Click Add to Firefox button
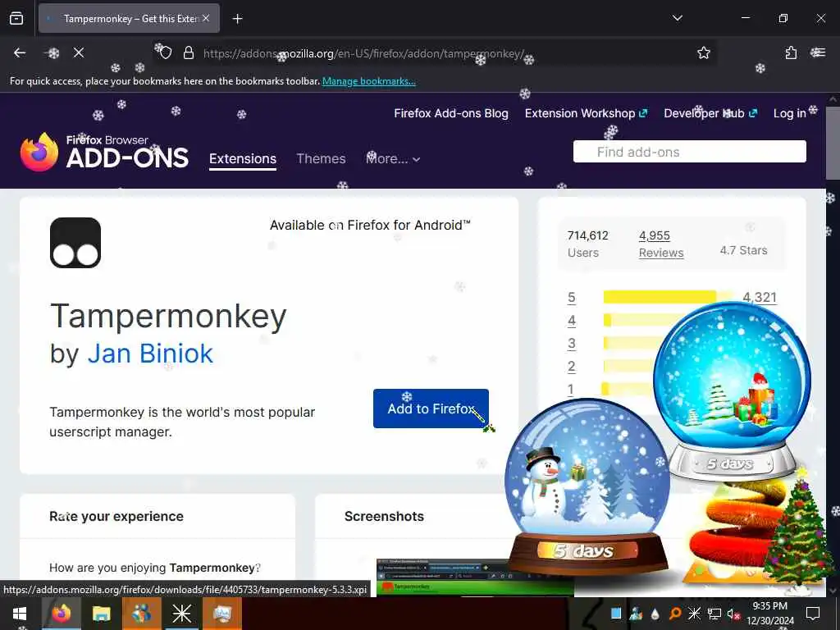840x630 pixels. (x=431, y=409)
